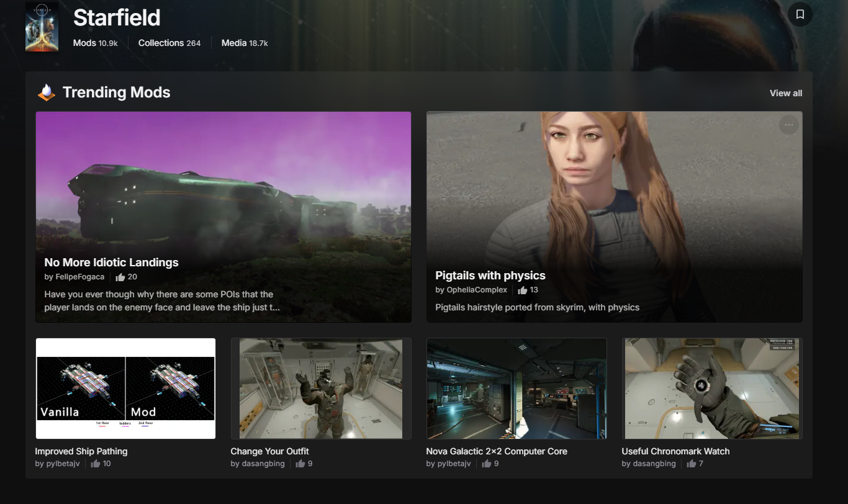Switch to the Collections 264 tab
The image size is (848, 504).
pyautogui.click(x=169, y=43)
